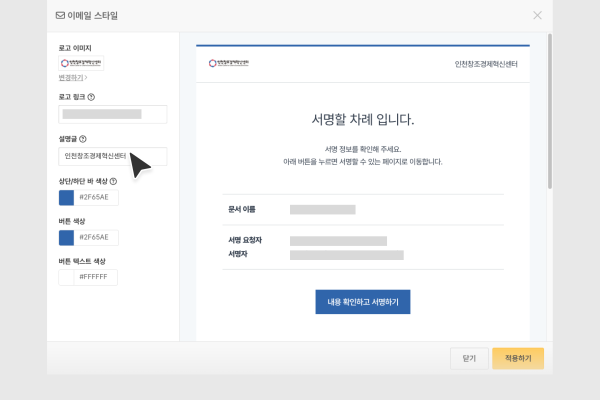Click the logo image thumbnail in left panel
Screen dimensions: 600x400
pos(81,63)
